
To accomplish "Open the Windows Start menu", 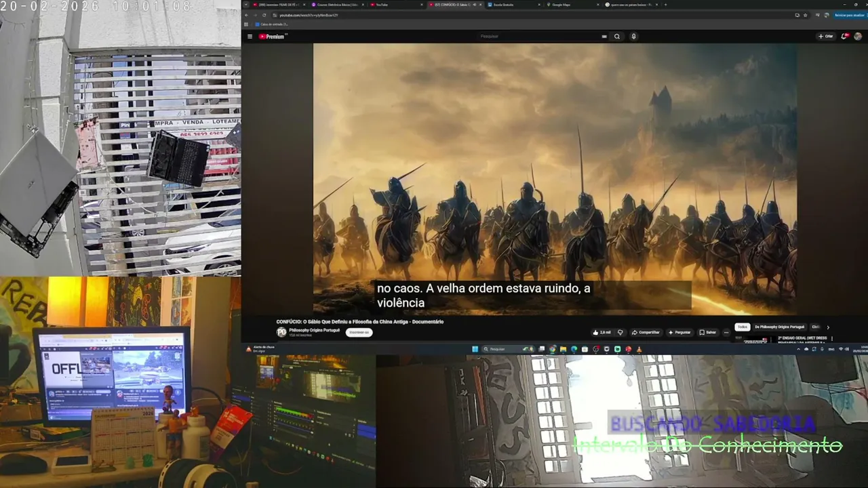I will (x=475, y=349).
